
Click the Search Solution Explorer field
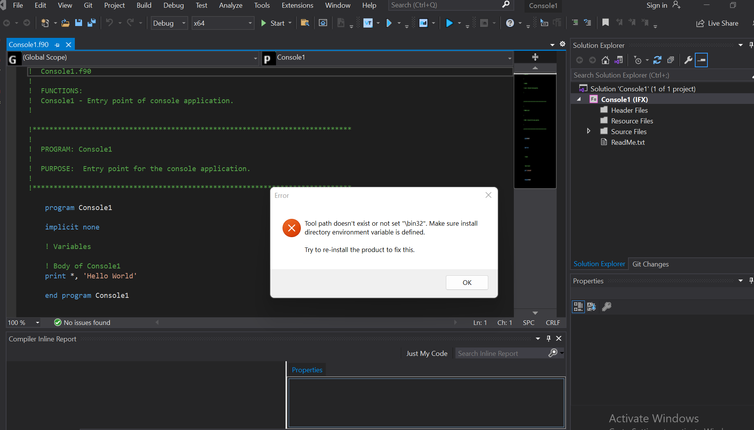click(660, 75)
